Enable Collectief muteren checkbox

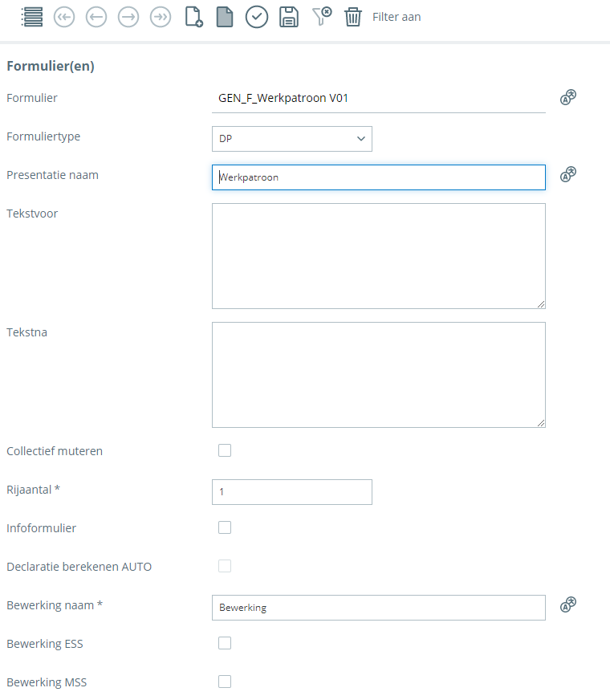[225, 450]
